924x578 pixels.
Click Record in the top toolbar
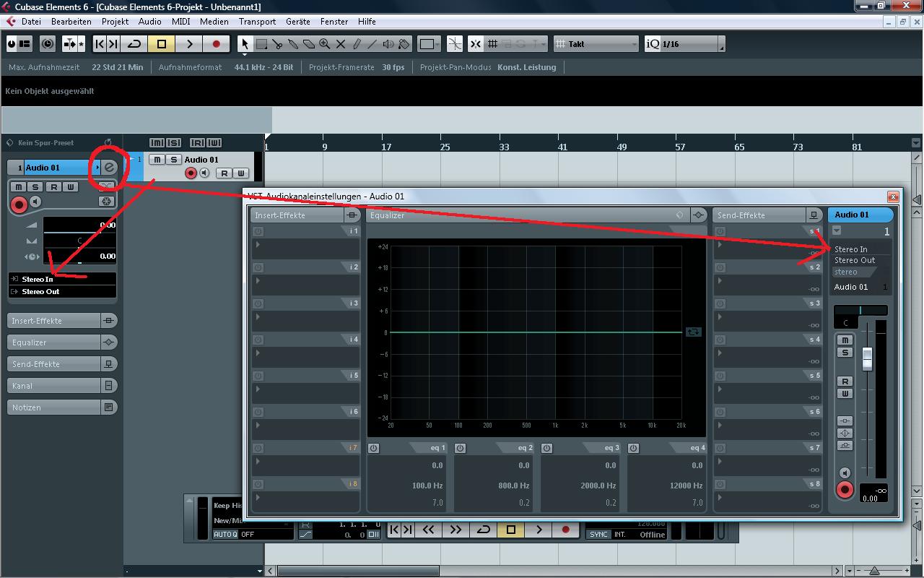tap(216, 44)
